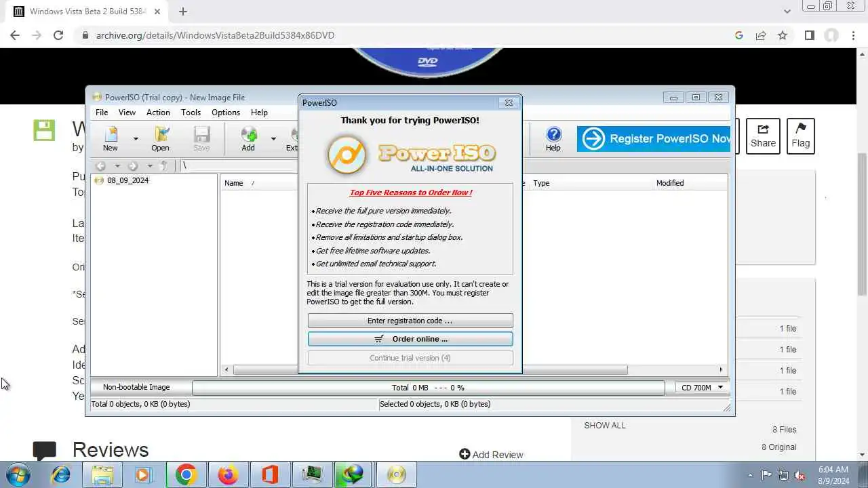Open the Options menu in PowerISO
The image size is (868, 488).
[x=226, y=113]
